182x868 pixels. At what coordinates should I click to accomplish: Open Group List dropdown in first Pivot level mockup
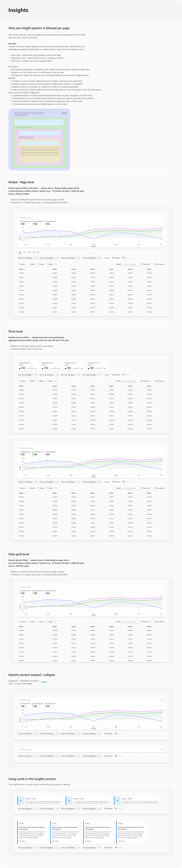click(x=146, y=381)
